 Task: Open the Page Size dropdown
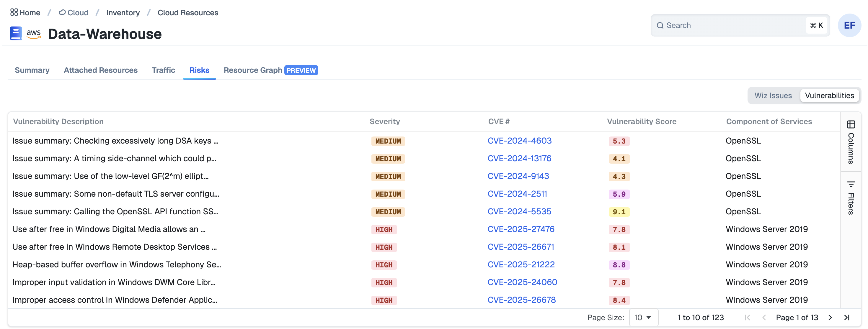tap(643, 317)
